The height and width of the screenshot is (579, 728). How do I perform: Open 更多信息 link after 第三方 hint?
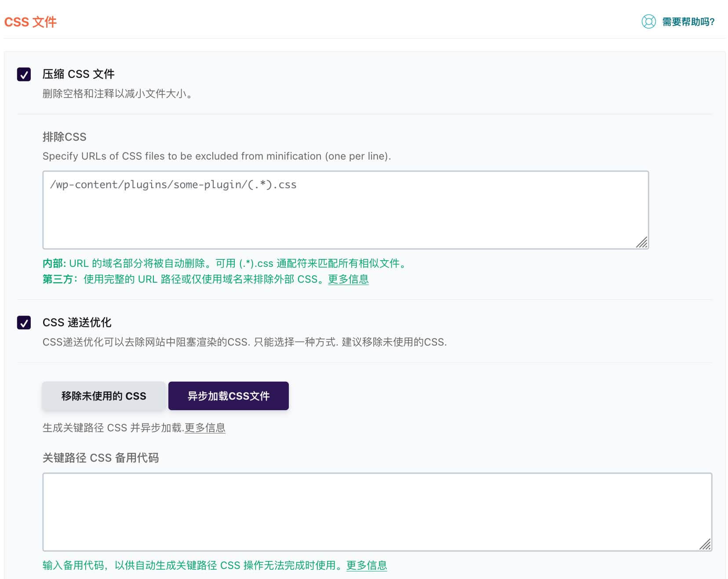[348, 279]
